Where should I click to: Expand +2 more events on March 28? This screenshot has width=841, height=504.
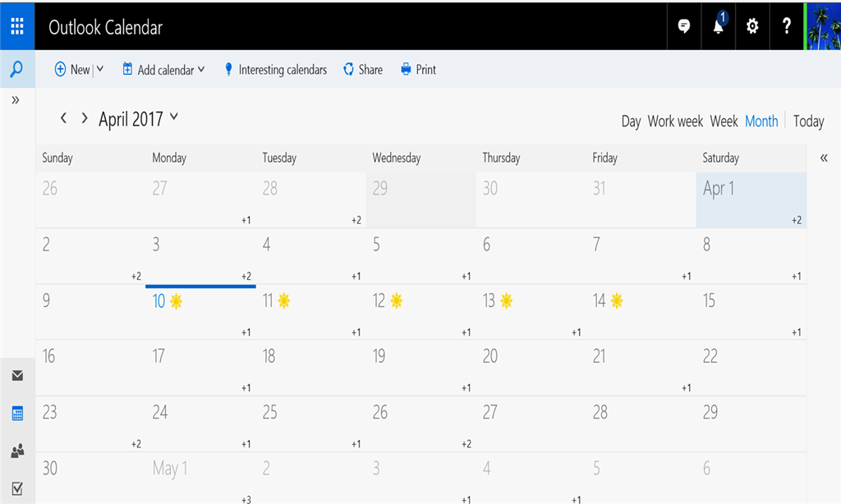[356, 220]
